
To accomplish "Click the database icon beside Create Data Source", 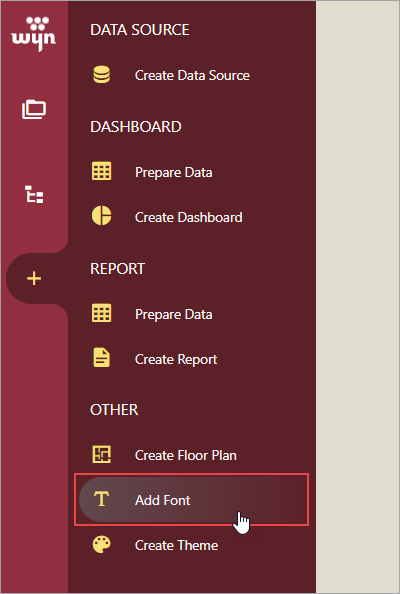I will tap(102, 75).
